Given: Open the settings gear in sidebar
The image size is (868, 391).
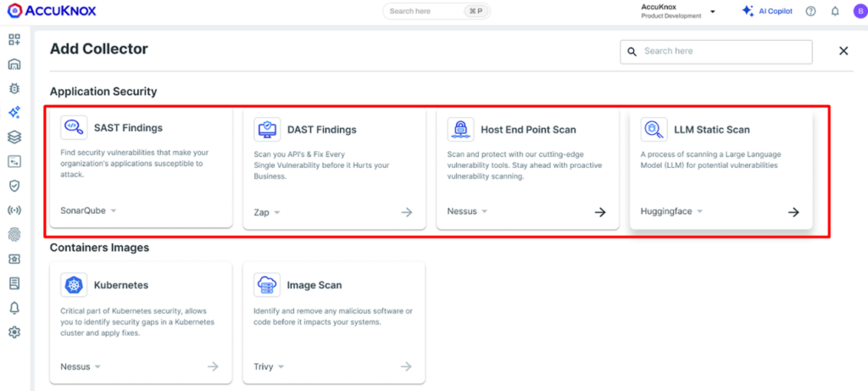Looking at the screenshot, I should point(14,332).
